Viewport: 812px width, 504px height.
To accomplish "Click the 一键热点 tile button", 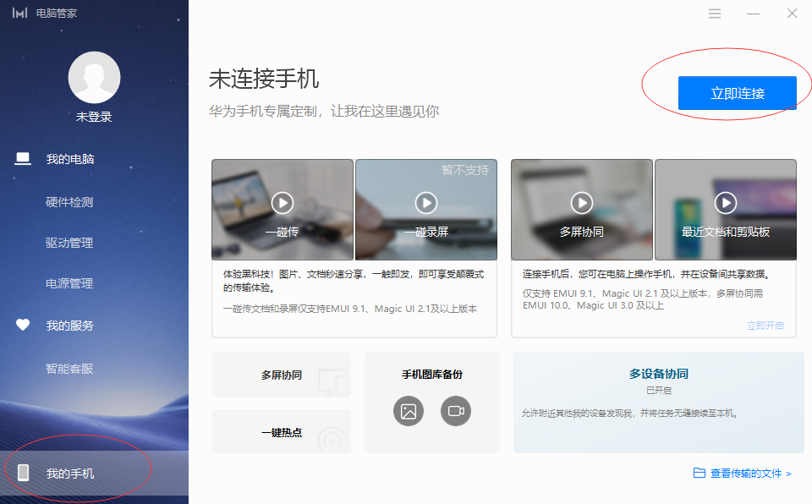I will [x=282, y=431].
